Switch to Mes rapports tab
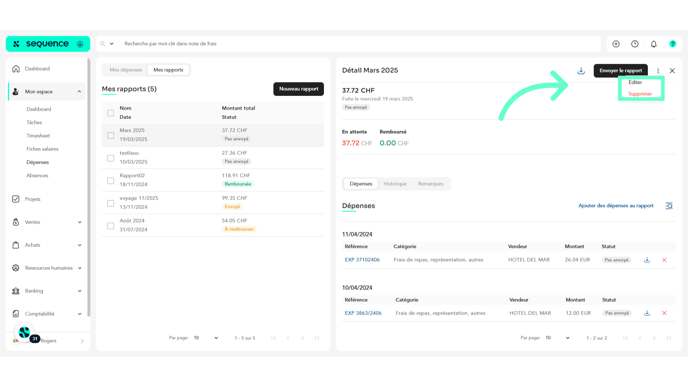The image size is (688, 387). point(168,70)
